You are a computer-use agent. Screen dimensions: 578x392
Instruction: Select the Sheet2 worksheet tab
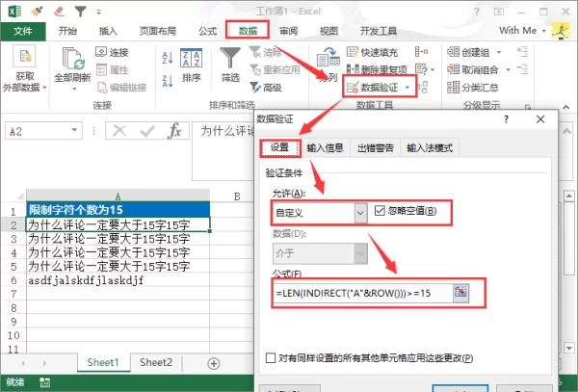155,362
